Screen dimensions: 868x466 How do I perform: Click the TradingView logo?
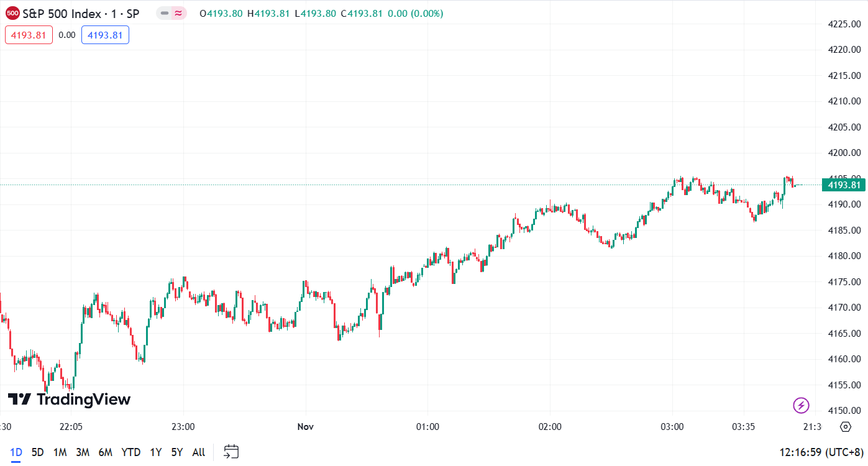click(x=69, y=400)
